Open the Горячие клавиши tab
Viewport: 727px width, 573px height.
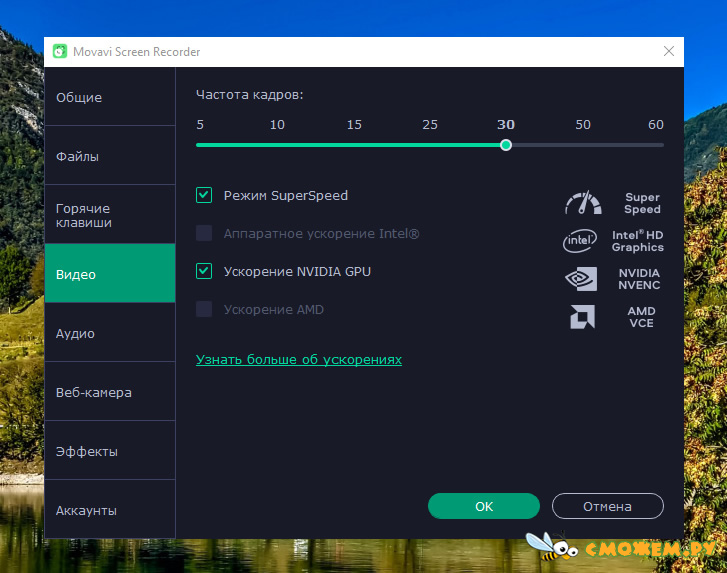pyautogui.click(x=110, y=214)
